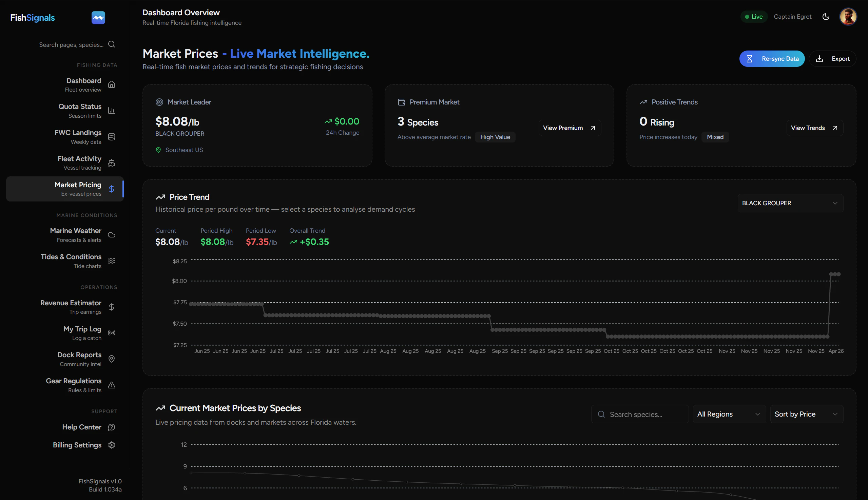Viewport: 868px width, 500px height.
Task: Open Fleet Activity menu item
Action: pyautogui.click(x=65, y=163)
